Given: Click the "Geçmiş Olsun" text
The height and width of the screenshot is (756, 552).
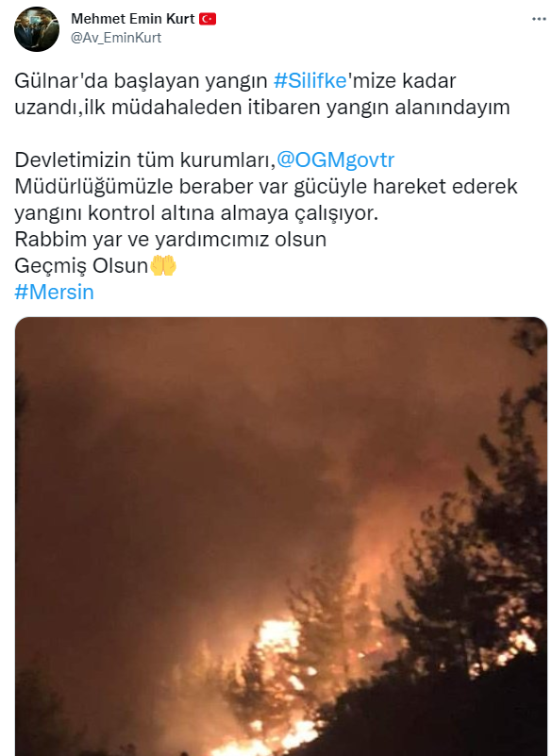Looking at the screenshot, I should [81, 265].
